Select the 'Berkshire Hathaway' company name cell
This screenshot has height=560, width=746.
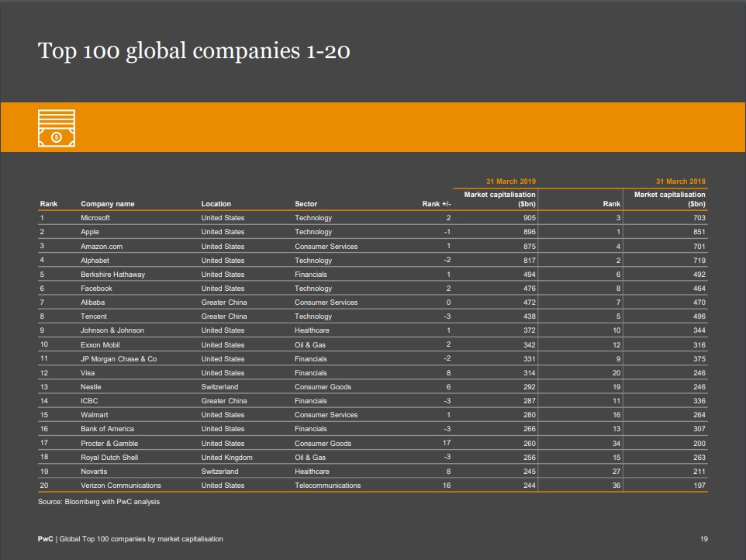click(x=112, y=275)
